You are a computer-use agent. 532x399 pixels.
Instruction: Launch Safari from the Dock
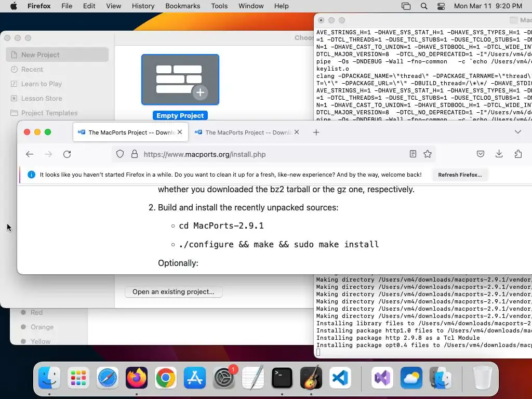pyautogui.click(x=108, y=378)
